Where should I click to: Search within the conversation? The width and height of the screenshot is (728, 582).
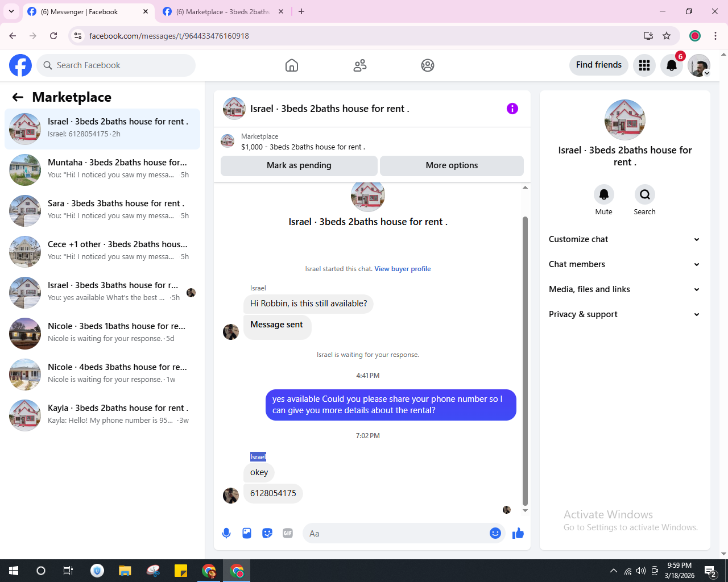coord(645,194)
